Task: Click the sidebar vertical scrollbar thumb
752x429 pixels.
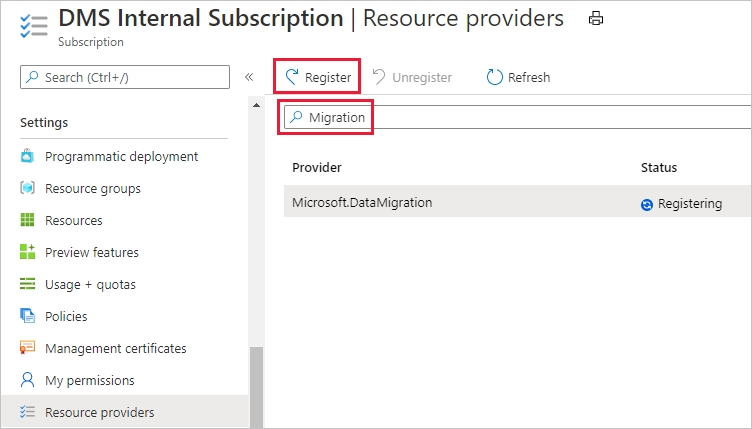Action: 257,388
